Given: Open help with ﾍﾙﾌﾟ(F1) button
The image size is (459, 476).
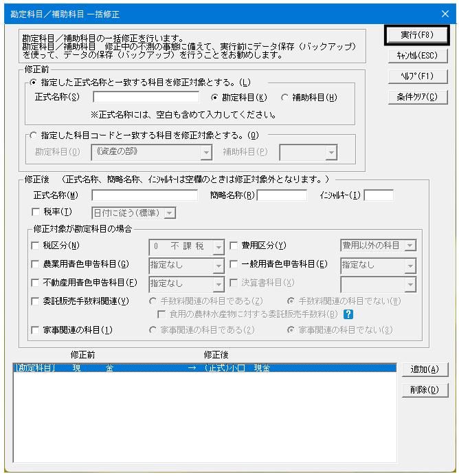Looking at the screenshot, I should tap(418, 76).
